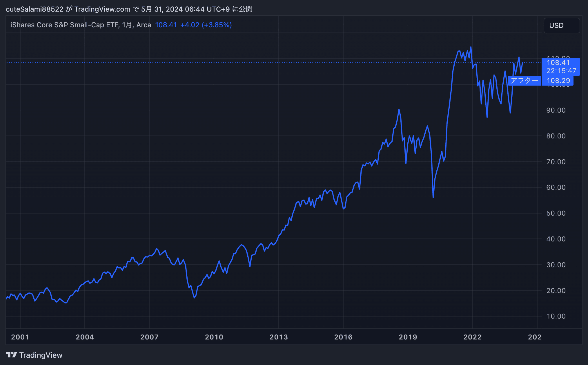588x365 pixels.
Task: Click the 60.00 price axis label
Action: (x=556, y=187)
